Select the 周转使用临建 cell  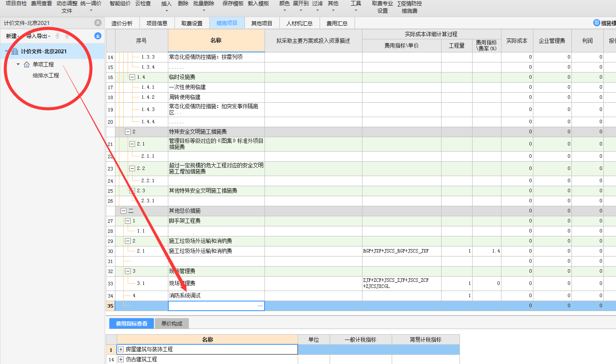(216, 97)
